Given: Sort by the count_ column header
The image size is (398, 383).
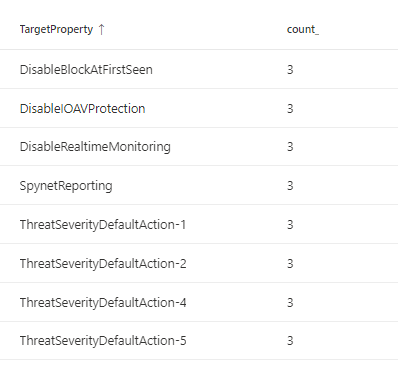Looking at the screenshot, I should 303,29.
